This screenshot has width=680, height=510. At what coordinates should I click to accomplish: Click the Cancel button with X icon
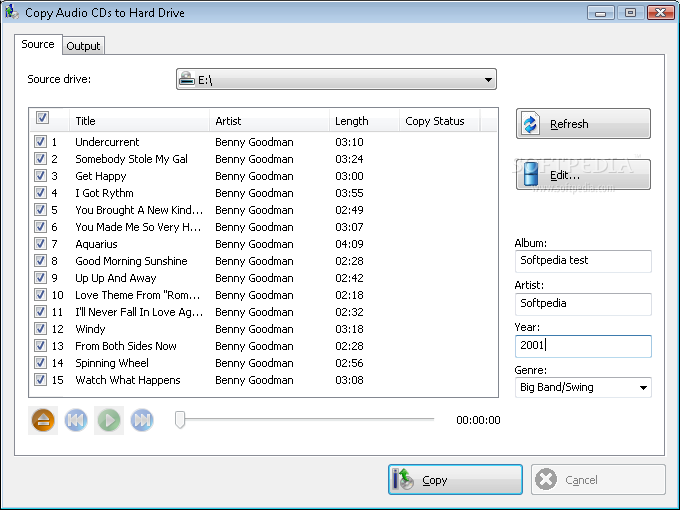tap(598, 480)
